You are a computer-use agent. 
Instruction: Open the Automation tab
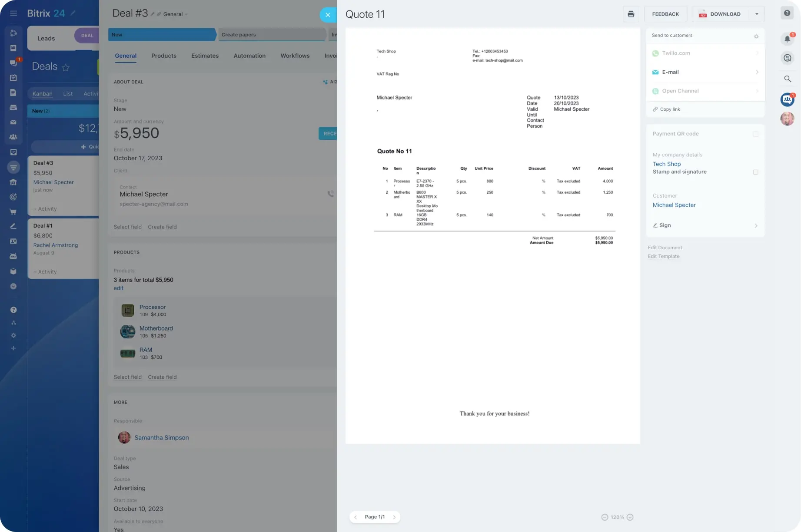pos(249,56)
